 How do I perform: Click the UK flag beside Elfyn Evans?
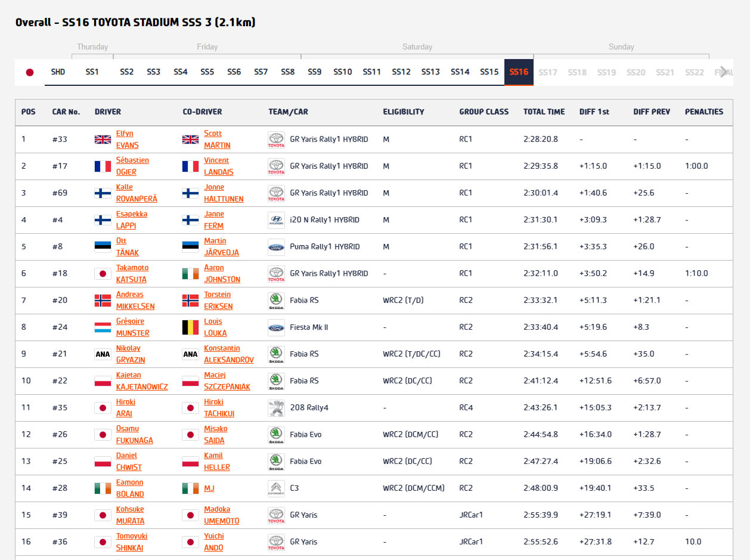click(103, 140)
